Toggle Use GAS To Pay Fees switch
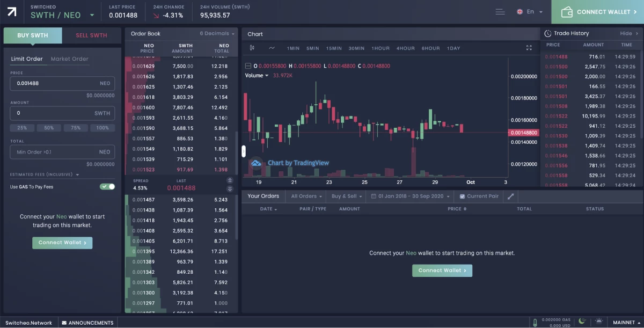Image resolution: width=644 pixels, height=328 pixels. [107, 187]
